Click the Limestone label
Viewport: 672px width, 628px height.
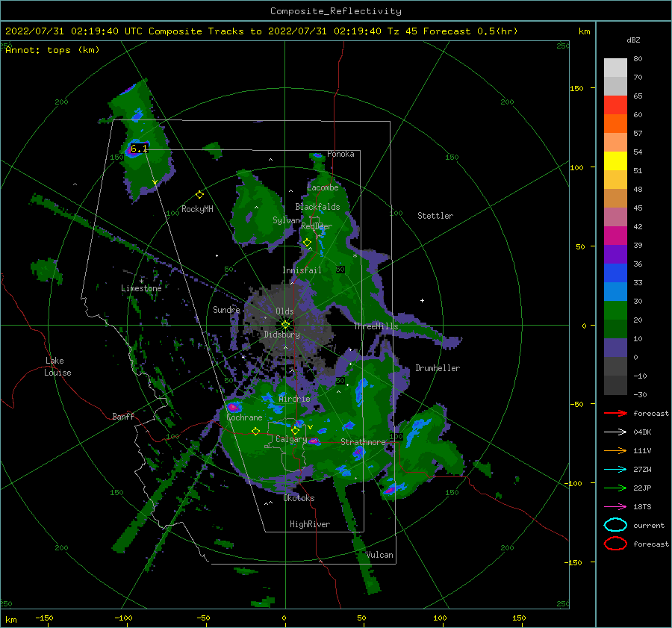141,288
